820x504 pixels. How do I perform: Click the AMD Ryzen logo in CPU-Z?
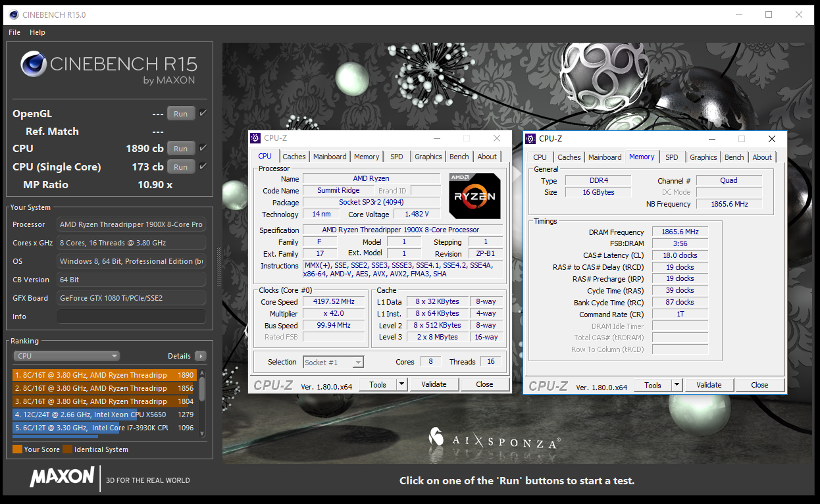coord(474,196)
